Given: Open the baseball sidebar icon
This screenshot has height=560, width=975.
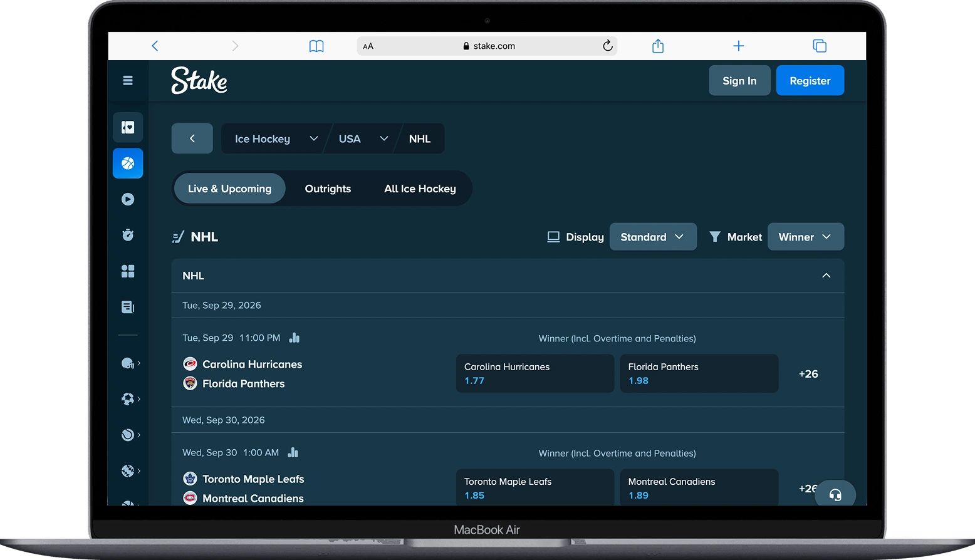Looking at the screenshot, I should [127, 470].
